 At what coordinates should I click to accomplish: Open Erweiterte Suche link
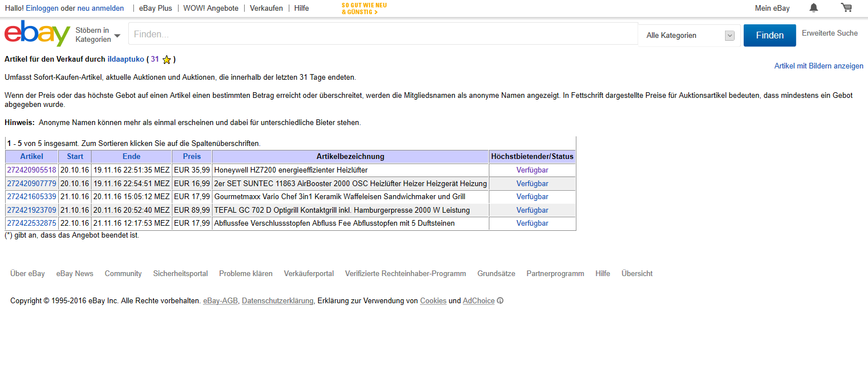point(830,33)
